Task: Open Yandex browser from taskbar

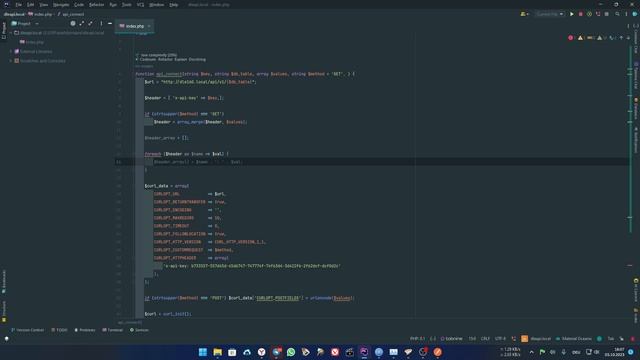Action: coord(262,352)
